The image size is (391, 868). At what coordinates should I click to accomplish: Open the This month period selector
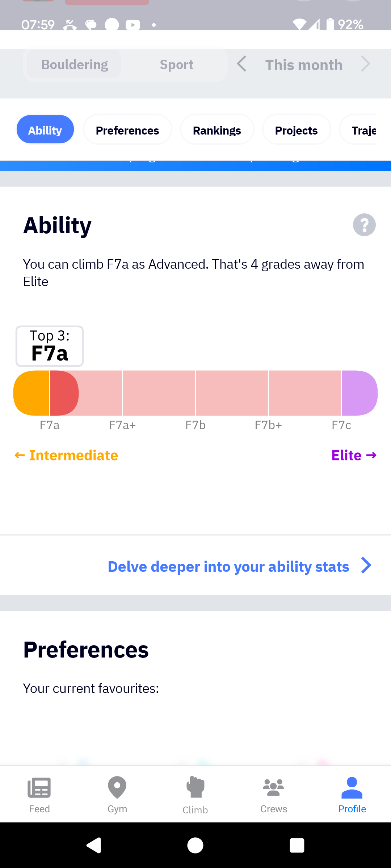coord(304,65)
